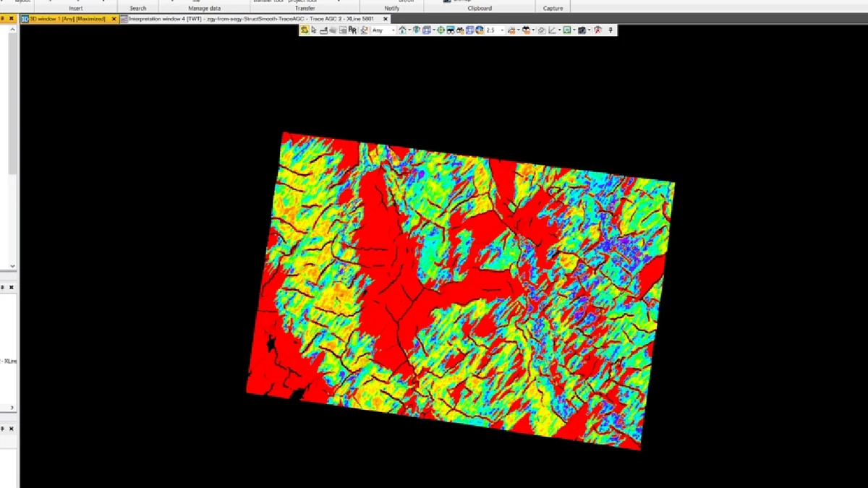Image resolution: width=868 pixels, height=488 pixels.
Task: Click the colored seismic attribute map in the 3D window
Action: [x=460, y=291]
